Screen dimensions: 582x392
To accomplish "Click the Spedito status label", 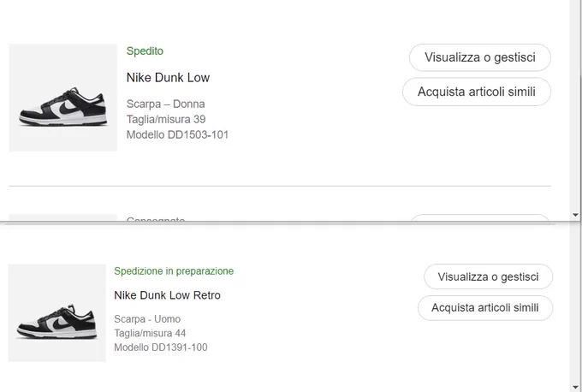I will click(x=145, y=50).
